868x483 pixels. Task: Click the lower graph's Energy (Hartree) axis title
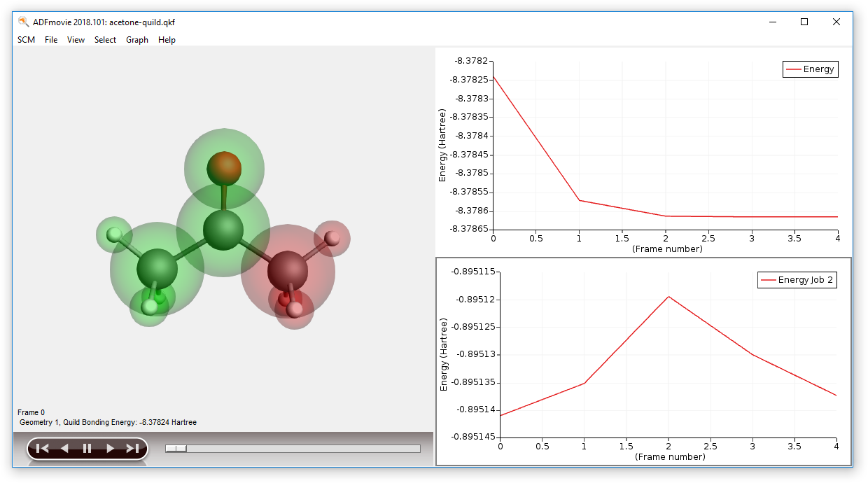pyautogui.click(x=444, y=353)
